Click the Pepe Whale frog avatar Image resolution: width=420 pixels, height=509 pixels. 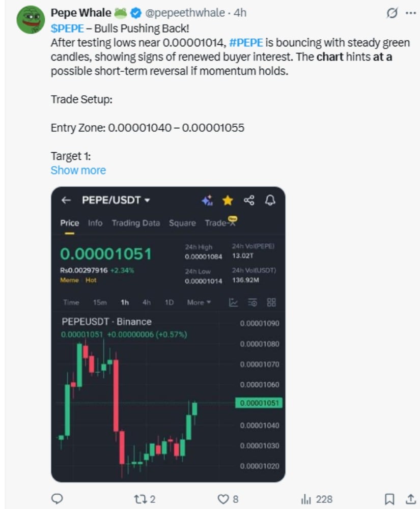coord(31,19)
